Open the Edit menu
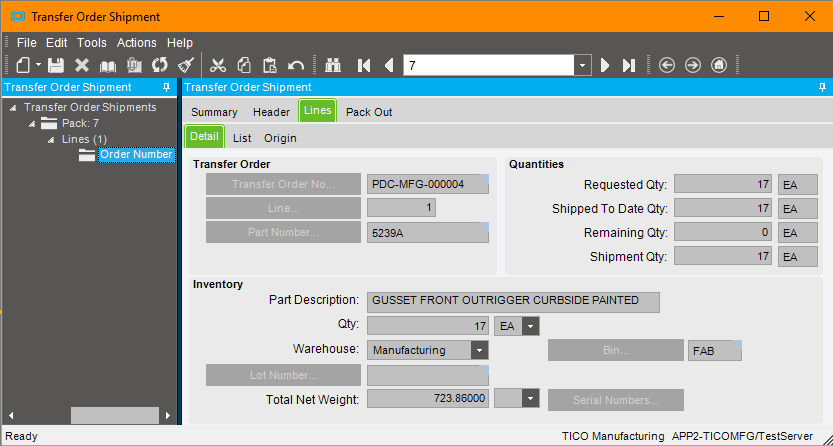Image resolution: width=833 pixels, height=446 pixels. coord(56,43)
